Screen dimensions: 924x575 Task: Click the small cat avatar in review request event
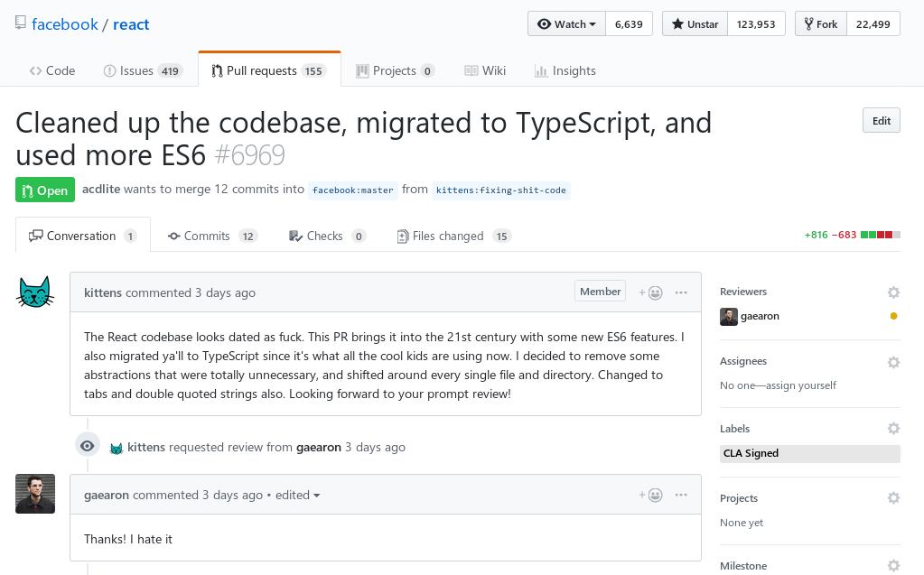click(117, 449)
